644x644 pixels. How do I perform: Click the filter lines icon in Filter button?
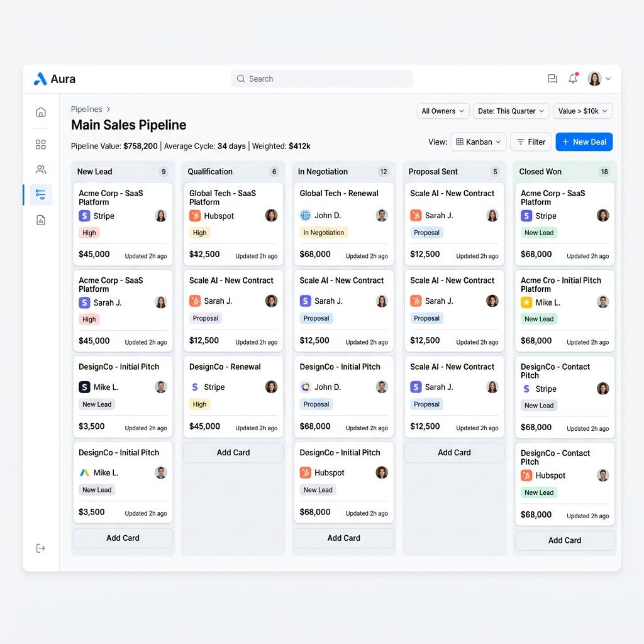point(520,142)
